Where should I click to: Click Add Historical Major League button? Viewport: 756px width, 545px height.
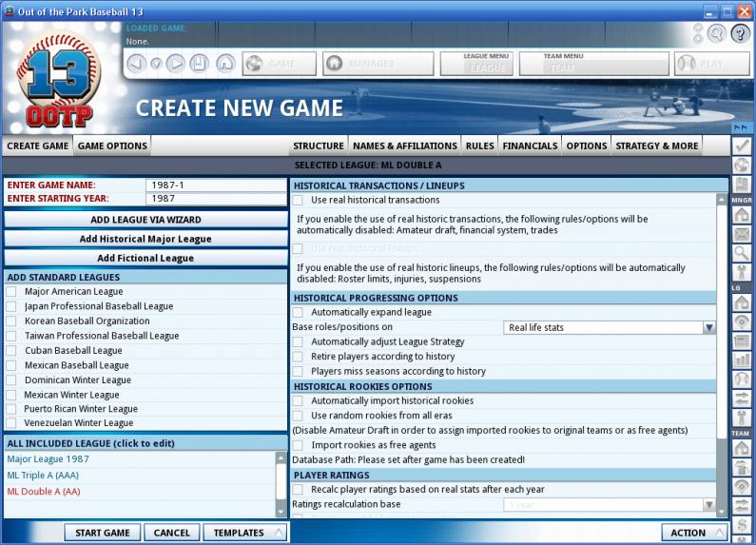[x=145, y=239]
